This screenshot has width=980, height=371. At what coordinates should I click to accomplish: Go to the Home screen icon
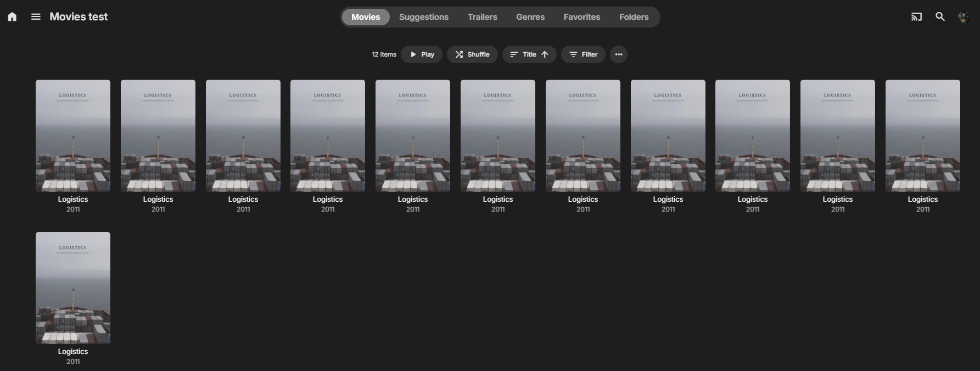coord(12,17)
